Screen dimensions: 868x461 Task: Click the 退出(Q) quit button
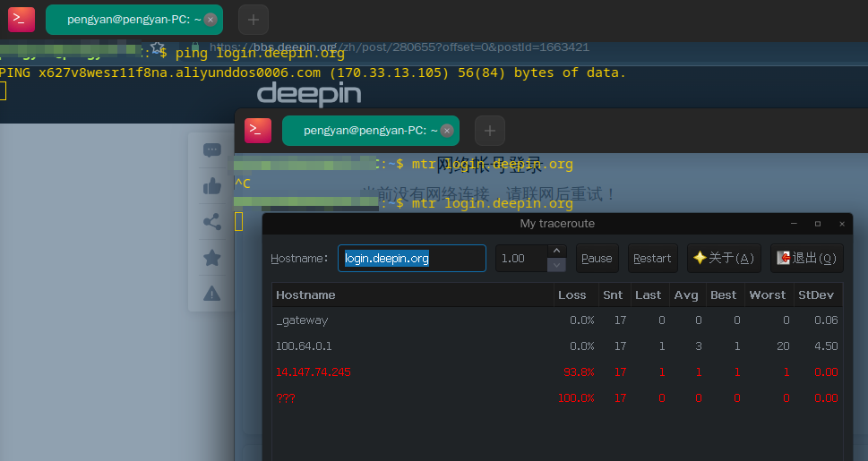tap(806, 259)
